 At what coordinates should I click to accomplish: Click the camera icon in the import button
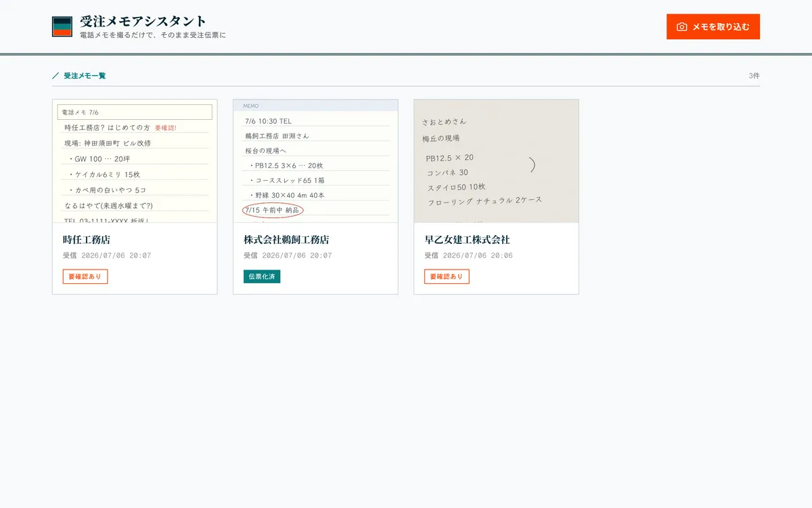[682, 27]
